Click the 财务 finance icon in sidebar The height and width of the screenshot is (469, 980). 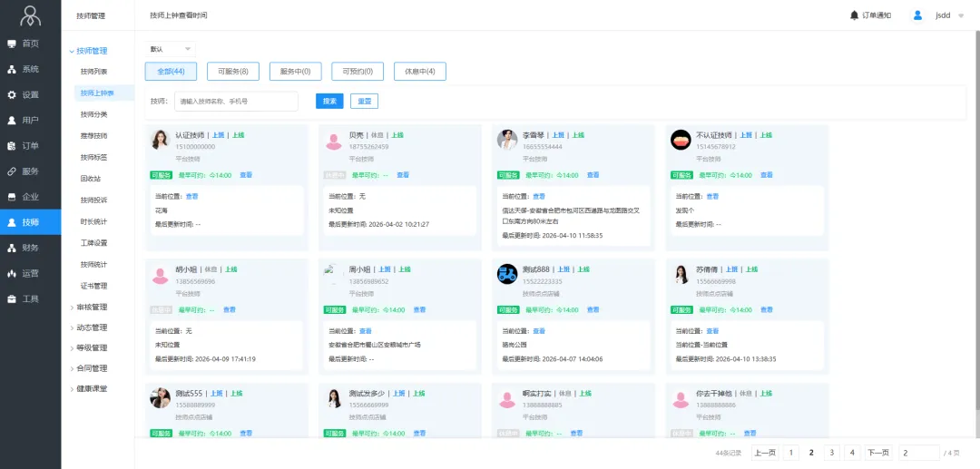[x=12, y=248]
